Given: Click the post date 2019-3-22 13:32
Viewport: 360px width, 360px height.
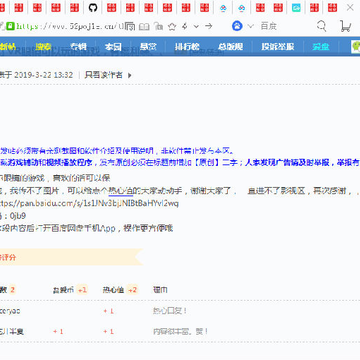Looking at the screenshot, I should click(44, 75).
